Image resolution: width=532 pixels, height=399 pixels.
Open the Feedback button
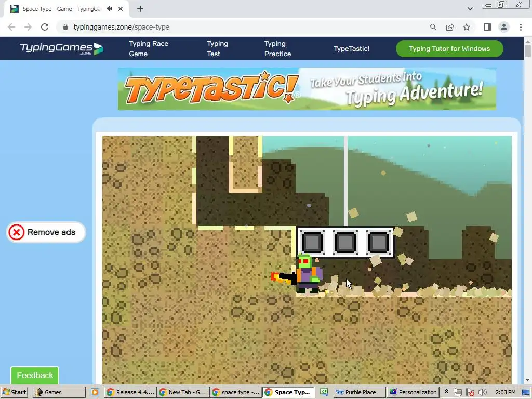click(35, 375)
